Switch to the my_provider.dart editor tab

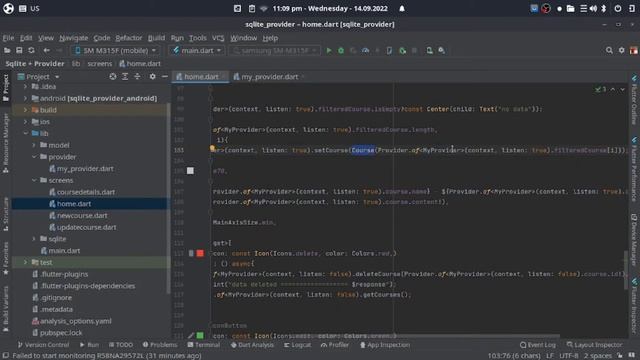[269, 77]
